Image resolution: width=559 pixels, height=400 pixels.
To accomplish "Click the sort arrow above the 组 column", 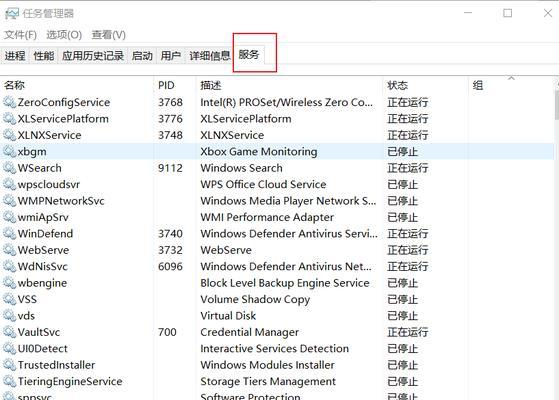I will [512, 77].
